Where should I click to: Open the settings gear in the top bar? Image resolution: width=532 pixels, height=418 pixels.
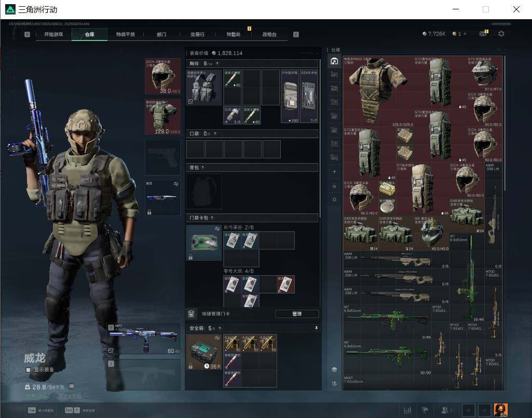tap(501, 34)
